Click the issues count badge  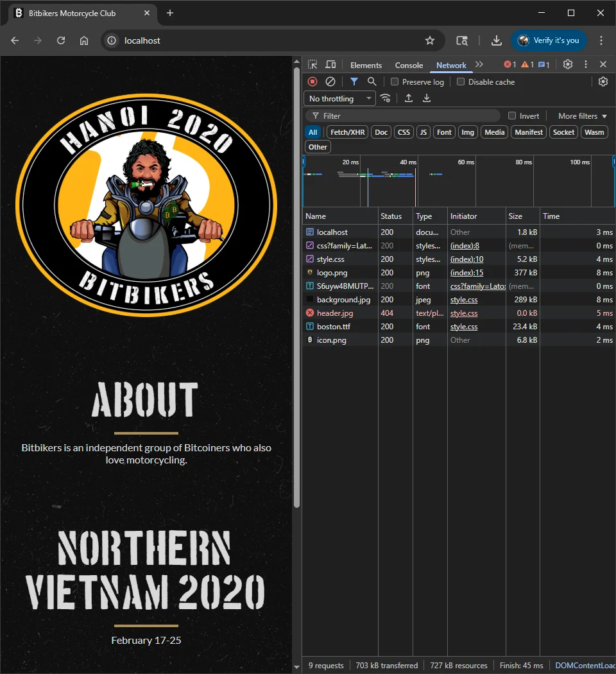[x=544, y=64]
